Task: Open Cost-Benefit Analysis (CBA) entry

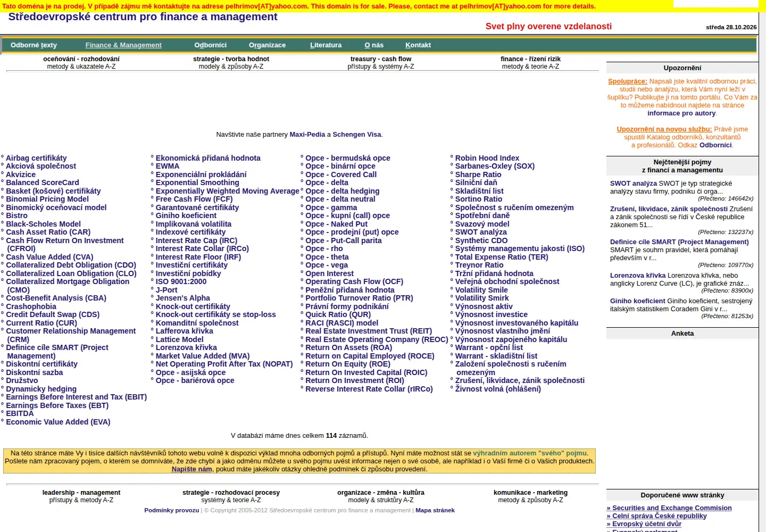Action: click(56, 298)
